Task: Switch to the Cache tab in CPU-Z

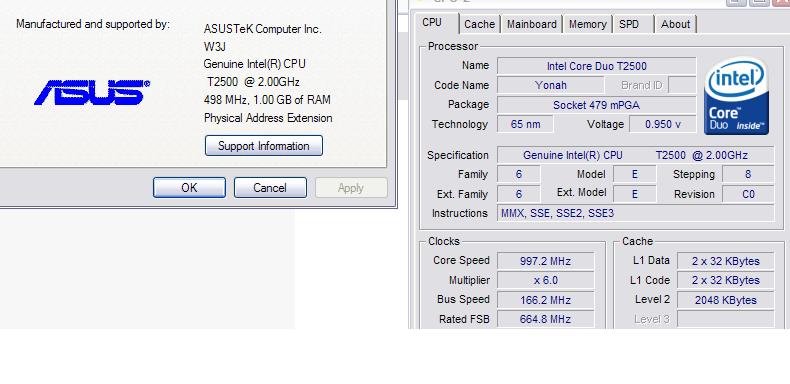Action: (479, 24)
